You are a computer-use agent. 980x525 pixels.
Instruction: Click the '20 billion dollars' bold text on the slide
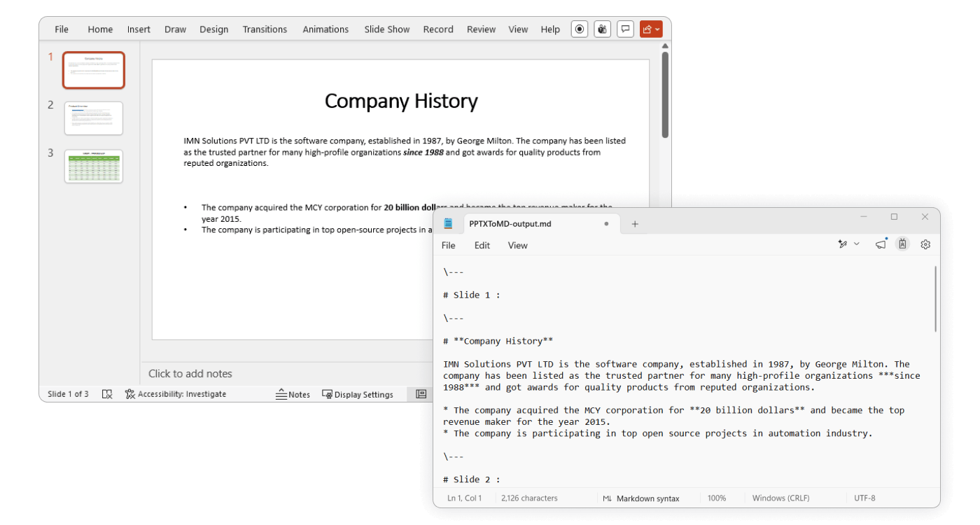(x=415, y=207)
